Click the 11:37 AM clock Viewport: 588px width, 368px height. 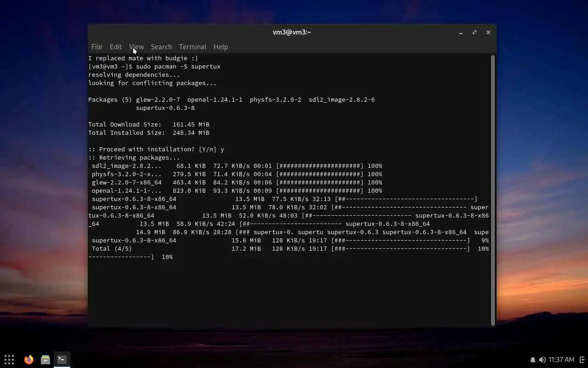pos(561,360)
